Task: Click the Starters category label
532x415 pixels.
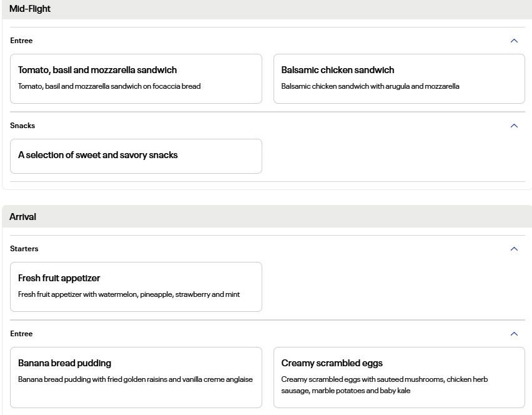Action: [x=24, y=249]
